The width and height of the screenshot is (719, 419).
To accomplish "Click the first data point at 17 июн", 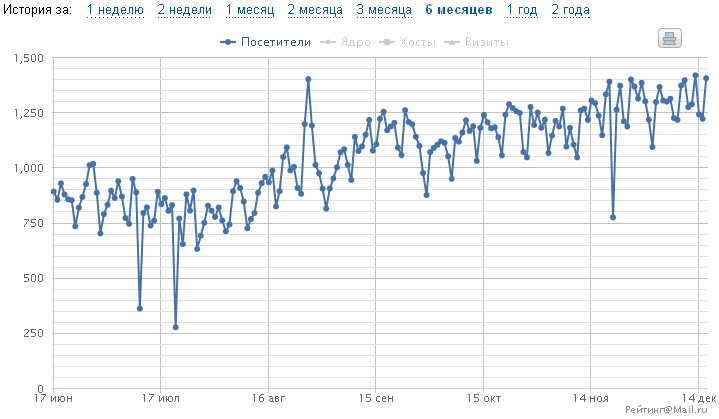I will point(54,191).
